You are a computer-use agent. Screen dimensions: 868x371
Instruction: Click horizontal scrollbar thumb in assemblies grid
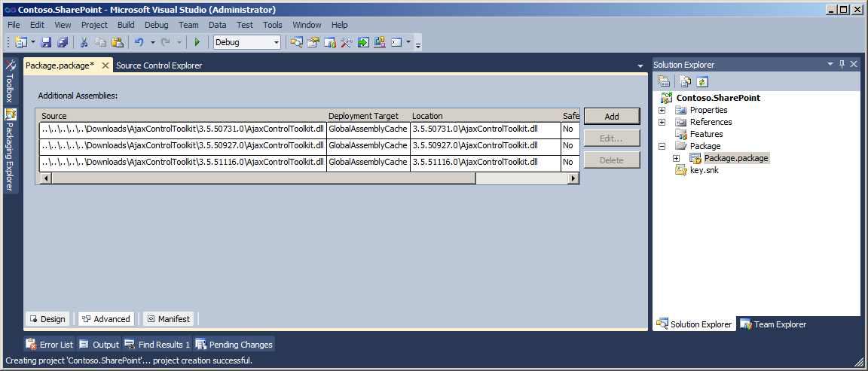coord(264,178)
